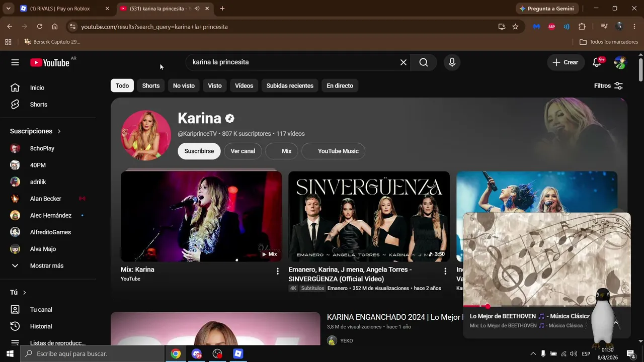Open the Mix: Karina thumbnail
The image size is (644, 362).
point(201,217)
